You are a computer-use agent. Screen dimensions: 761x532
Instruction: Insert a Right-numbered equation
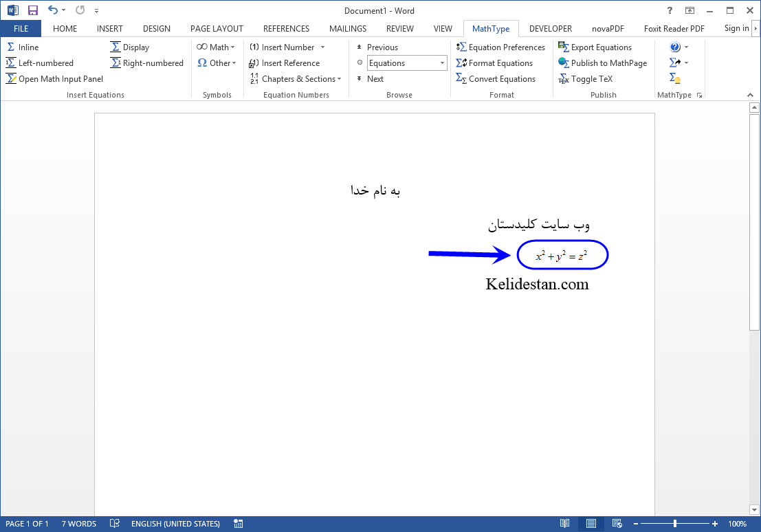coord(147,63)
